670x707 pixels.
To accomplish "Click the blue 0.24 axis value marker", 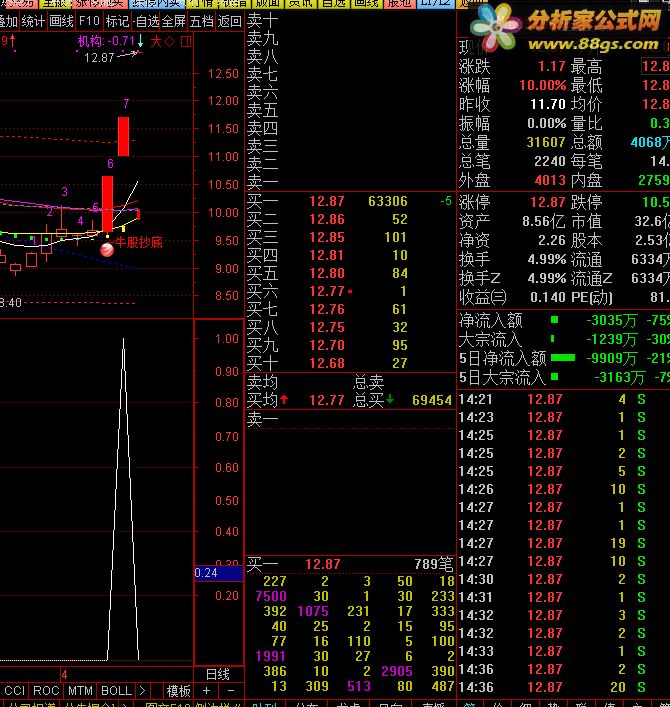I will pyautogui.click(x=219, y=573).
